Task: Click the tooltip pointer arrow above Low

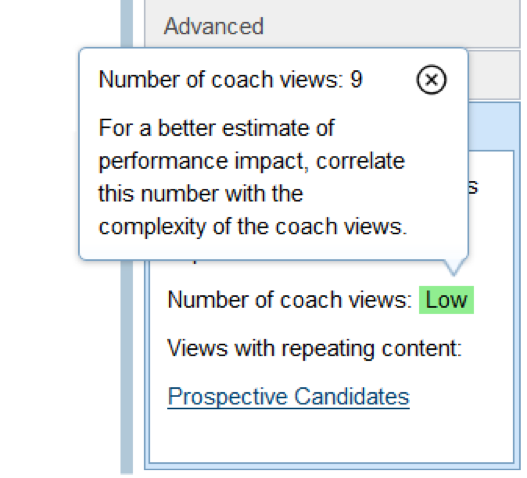Action: pyautogui.click(x=454, y=267)
